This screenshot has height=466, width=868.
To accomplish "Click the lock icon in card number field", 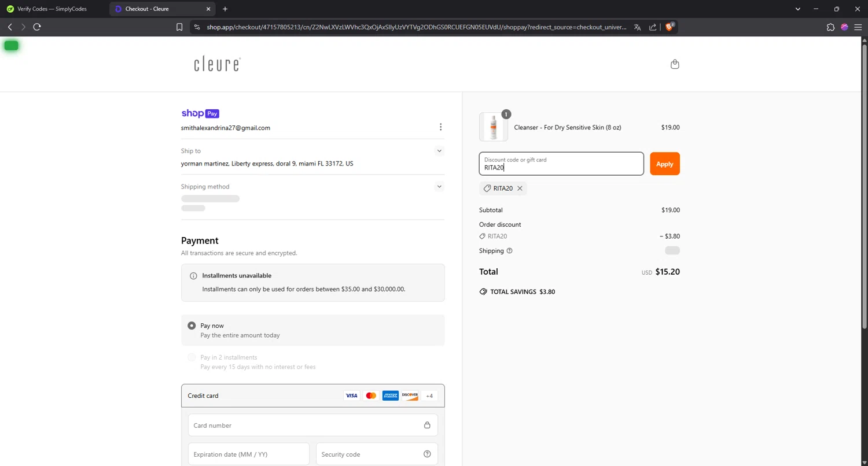I will pyautogui.click(x=427, y=426).
